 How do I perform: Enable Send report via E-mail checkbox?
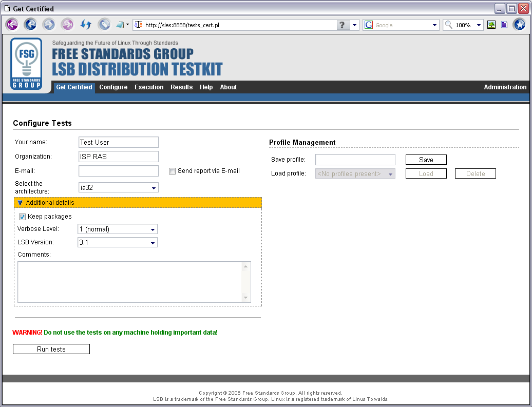click(x=173, y=171)
